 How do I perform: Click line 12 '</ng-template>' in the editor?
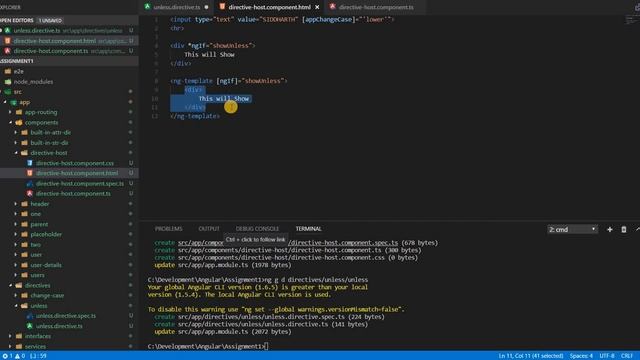(195, 116)
